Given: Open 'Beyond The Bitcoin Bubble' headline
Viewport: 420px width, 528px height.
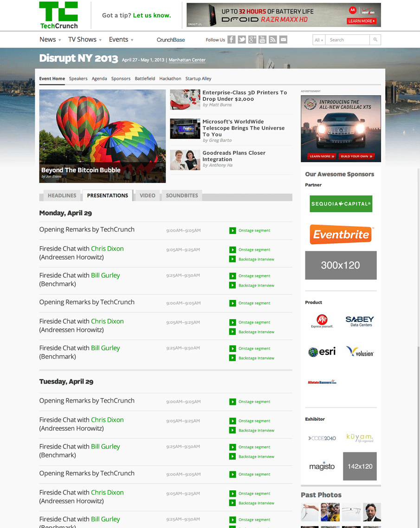Looking at the screenshot, I should pos(81,170).
